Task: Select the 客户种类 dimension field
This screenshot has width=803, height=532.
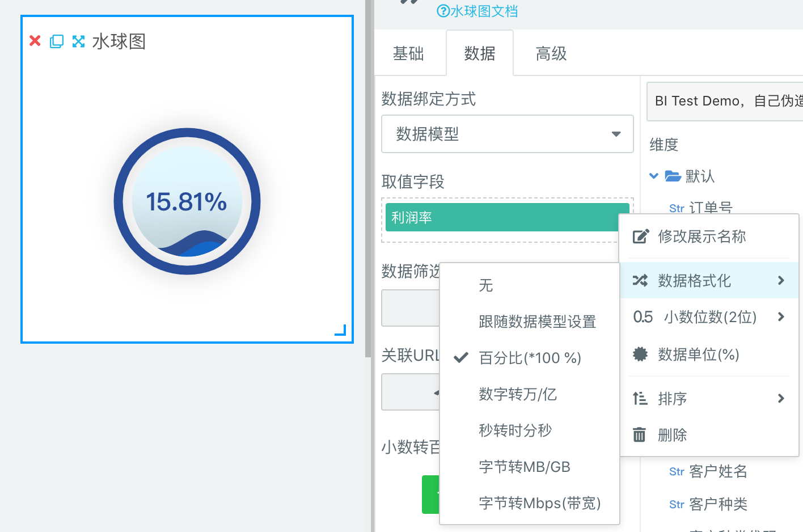Action: click(718, 504)
